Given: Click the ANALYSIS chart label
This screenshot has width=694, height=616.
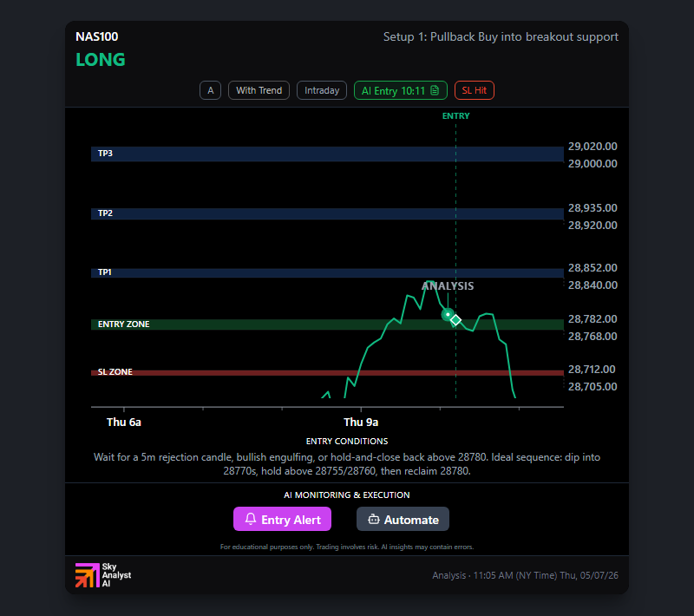Looking at the screenshot, I should tap(448, 285).
